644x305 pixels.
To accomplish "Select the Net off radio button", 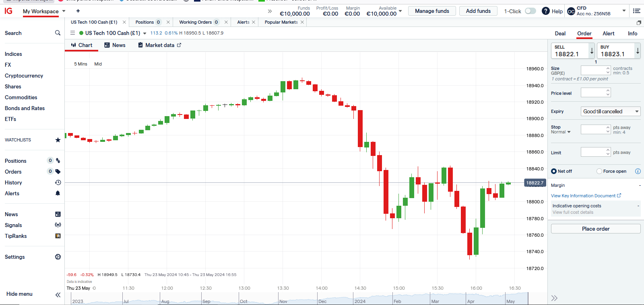I will coord(554,171).
